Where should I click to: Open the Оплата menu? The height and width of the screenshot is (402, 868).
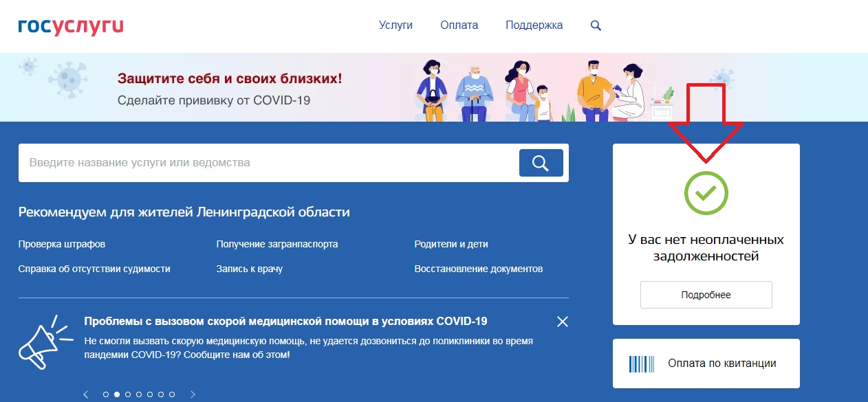tap(459, 25)
